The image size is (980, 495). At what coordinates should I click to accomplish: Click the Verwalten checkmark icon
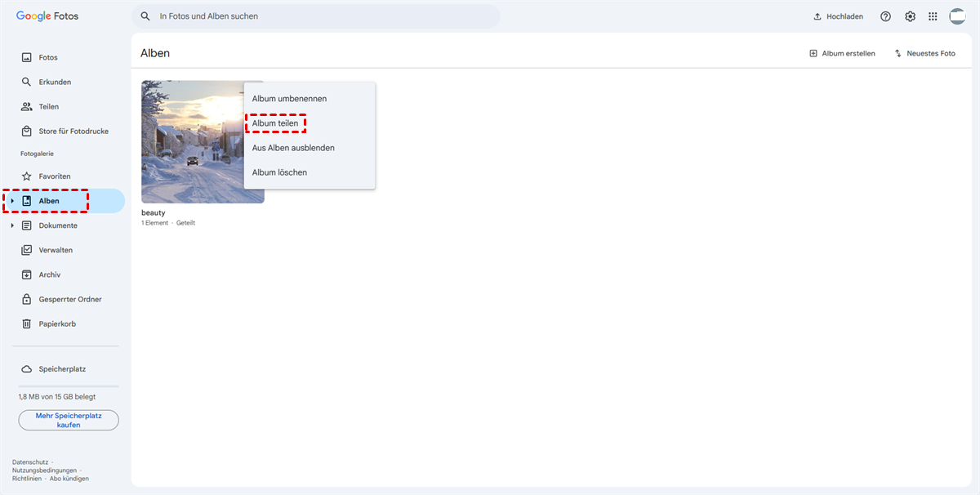[27, 250]
